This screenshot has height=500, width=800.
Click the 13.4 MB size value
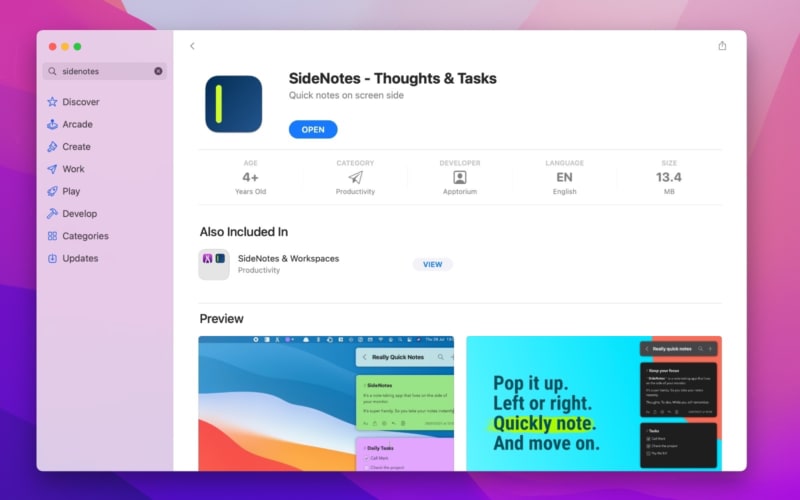click(669, 177)
